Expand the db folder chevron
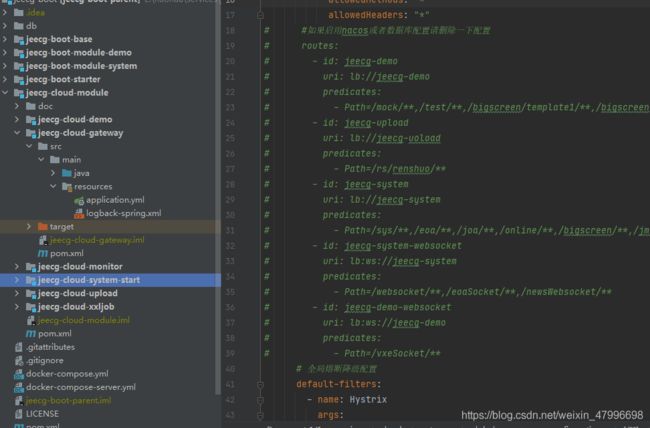Viewport: 650px width, 428px height. (x=5, y=26)
